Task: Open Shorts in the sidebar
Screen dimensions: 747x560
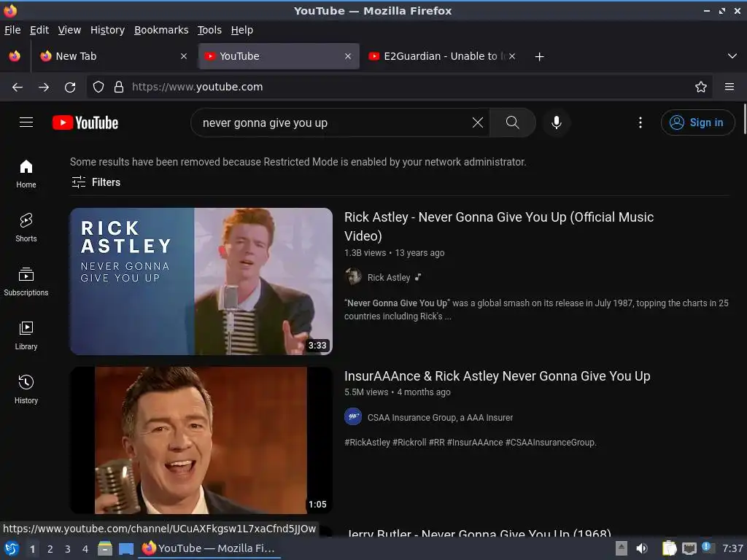Action: [x=26, y=227]
